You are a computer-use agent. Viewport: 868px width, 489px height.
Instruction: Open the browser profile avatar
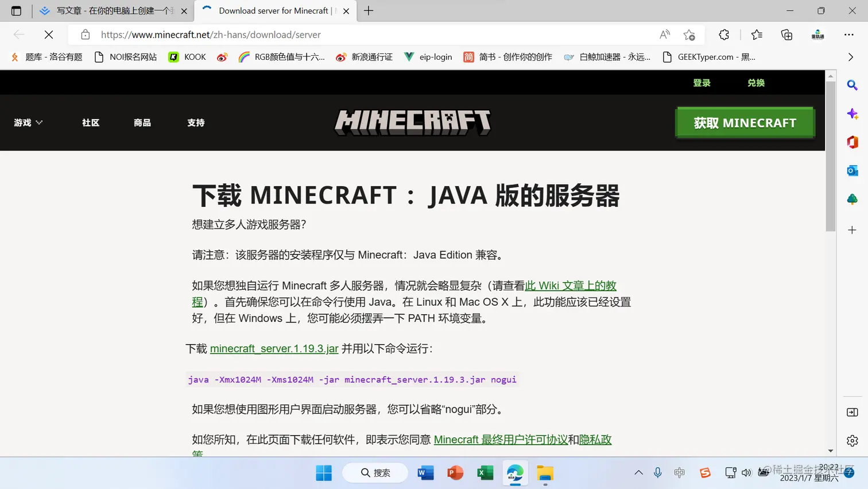tap(817, 34)
